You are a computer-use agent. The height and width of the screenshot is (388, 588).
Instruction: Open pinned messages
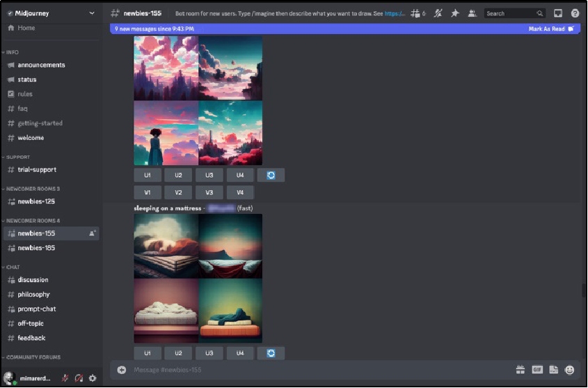(455, 13)
